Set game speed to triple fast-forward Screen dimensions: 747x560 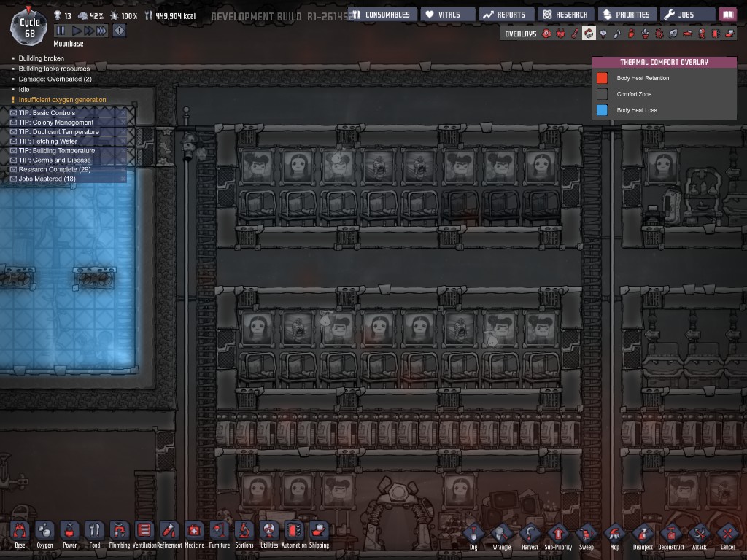coord(101,31)
